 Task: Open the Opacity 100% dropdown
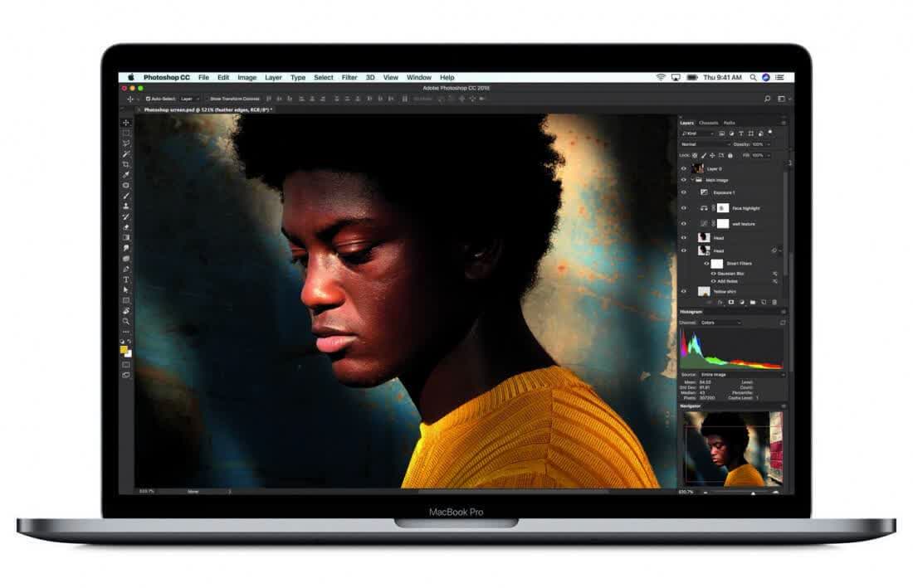(762, 144)
